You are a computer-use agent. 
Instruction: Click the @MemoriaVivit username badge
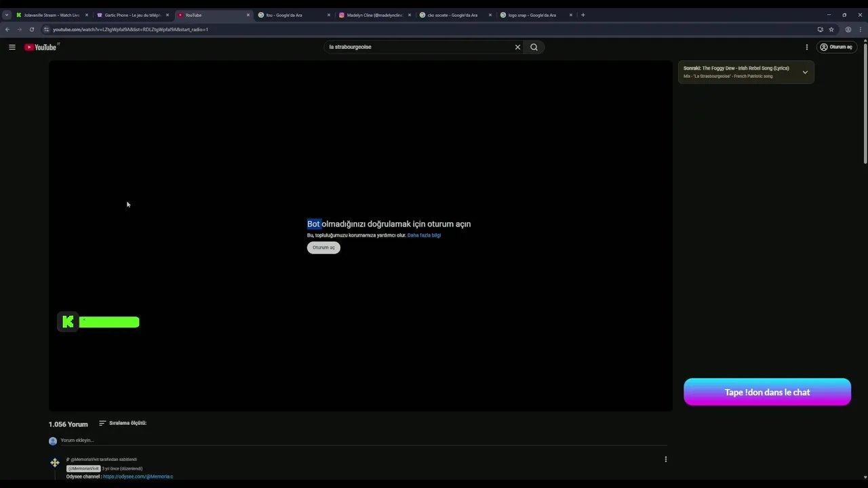tap(83, 468)
